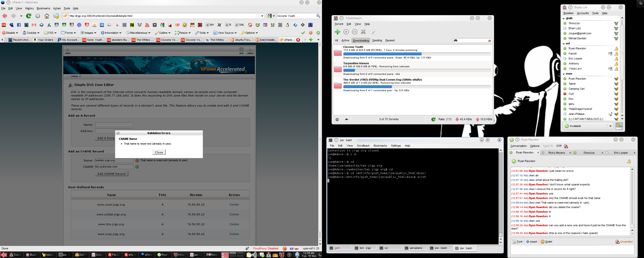Add a torrent with Transmission's green plus
This screenshot has height=258, width=644.
pos(338,32)
